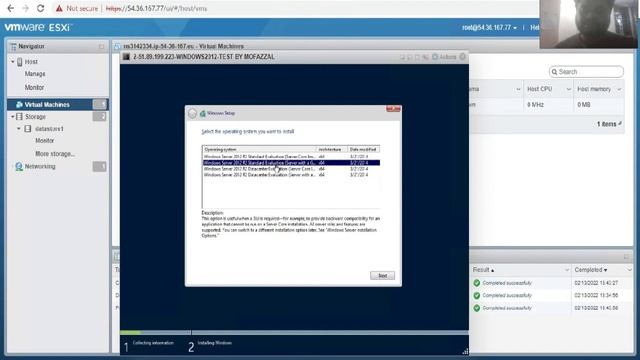
Task: Click the 02/13/2022 11:42:27 timestamp
Action: click(x=596, y=283)
